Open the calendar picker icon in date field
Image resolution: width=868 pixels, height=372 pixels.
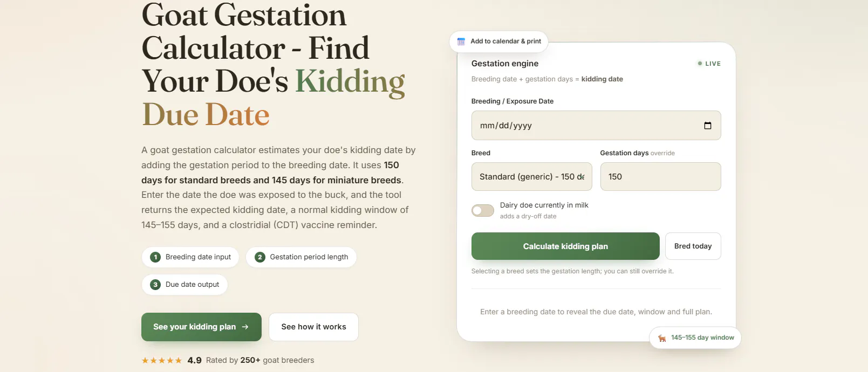click(708, 126)
